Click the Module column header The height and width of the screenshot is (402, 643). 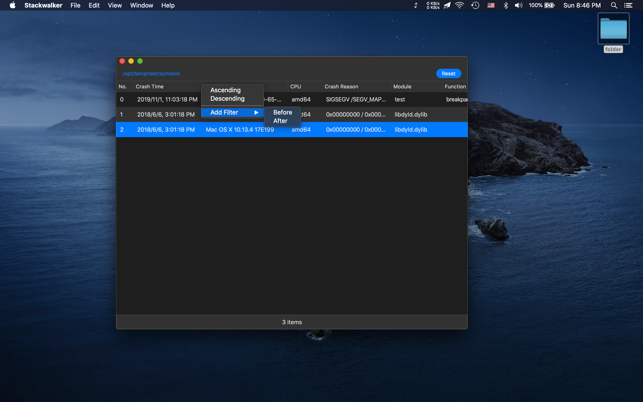402,86
